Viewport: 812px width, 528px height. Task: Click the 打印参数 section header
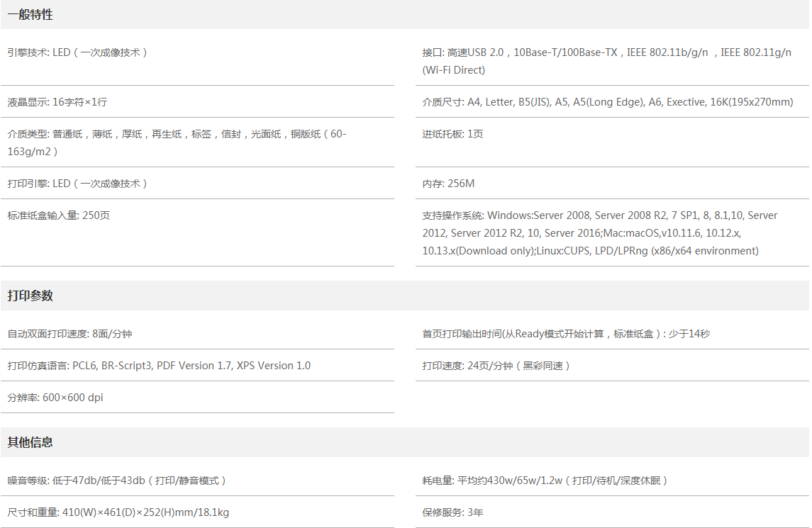click(30, 296)
